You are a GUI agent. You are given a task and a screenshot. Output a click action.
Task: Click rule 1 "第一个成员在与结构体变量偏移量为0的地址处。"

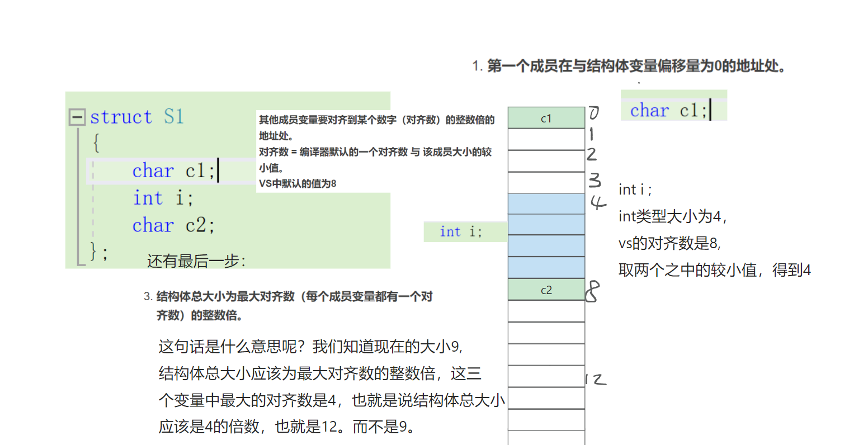point(636,66)
